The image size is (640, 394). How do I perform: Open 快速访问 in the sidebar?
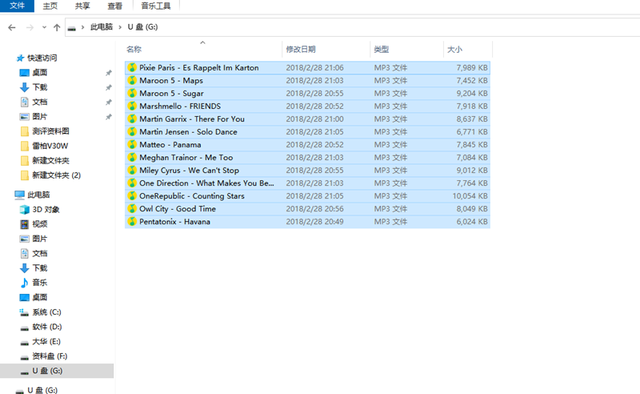[42, 58]
